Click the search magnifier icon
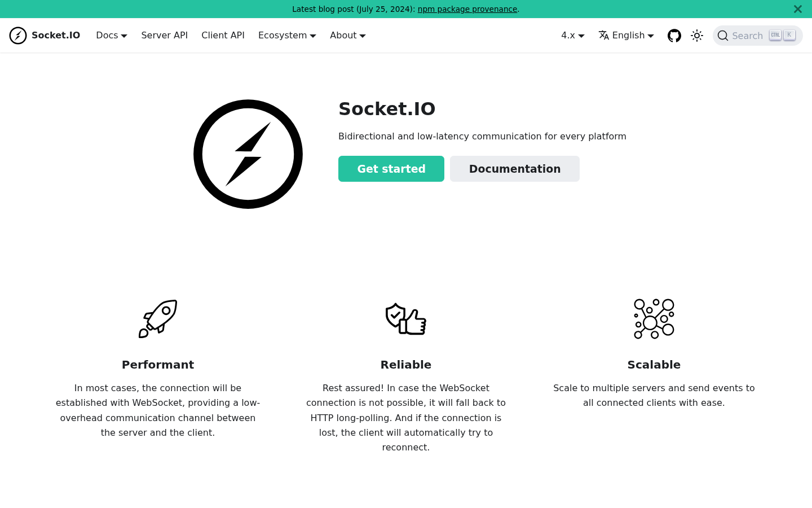This screenshot has height=508, width=812. 723,36
